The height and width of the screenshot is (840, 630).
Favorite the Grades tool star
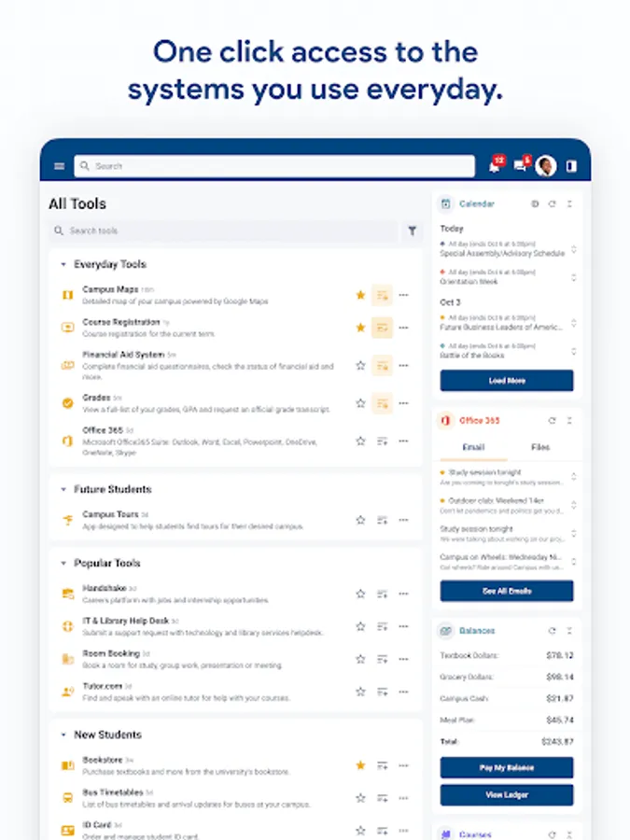click(360, 403)
